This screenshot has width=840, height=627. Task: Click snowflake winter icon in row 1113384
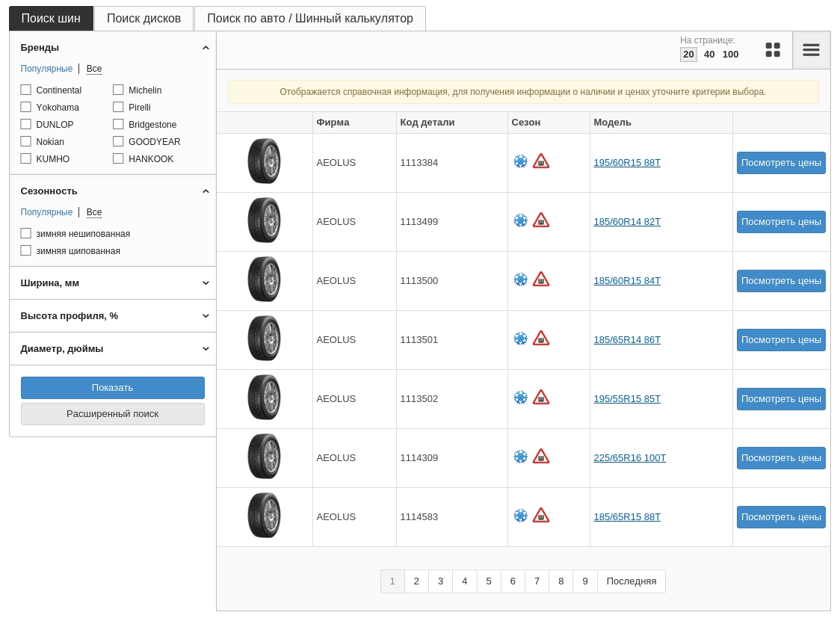point(521,161)
